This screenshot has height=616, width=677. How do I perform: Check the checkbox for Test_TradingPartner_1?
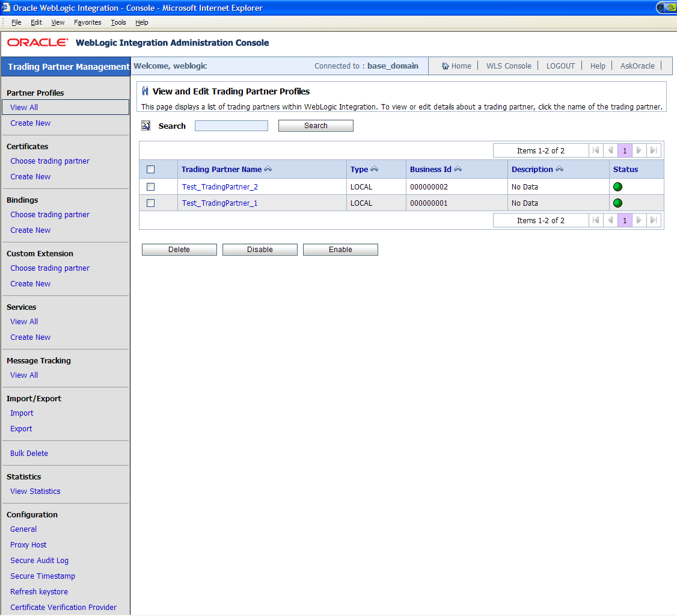[150, 203]
